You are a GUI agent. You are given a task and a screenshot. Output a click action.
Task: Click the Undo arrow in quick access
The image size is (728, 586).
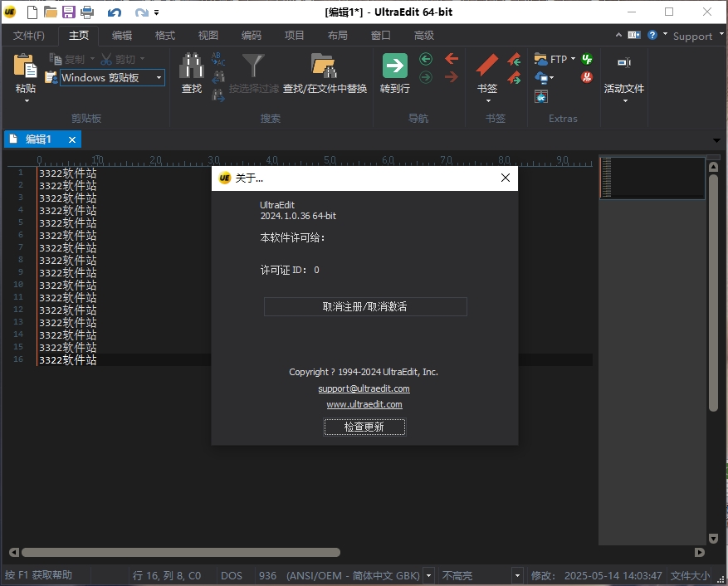(x=115, y=12)
